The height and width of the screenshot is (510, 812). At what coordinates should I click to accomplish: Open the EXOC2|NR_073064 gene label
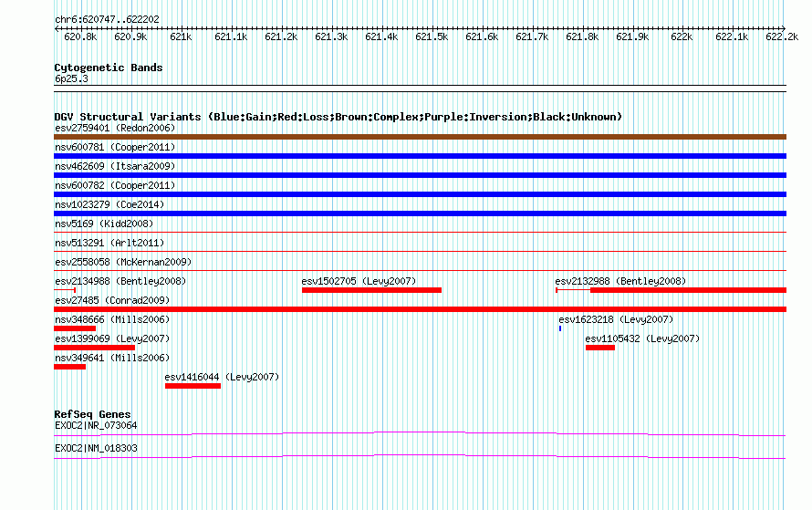point(96,425)
